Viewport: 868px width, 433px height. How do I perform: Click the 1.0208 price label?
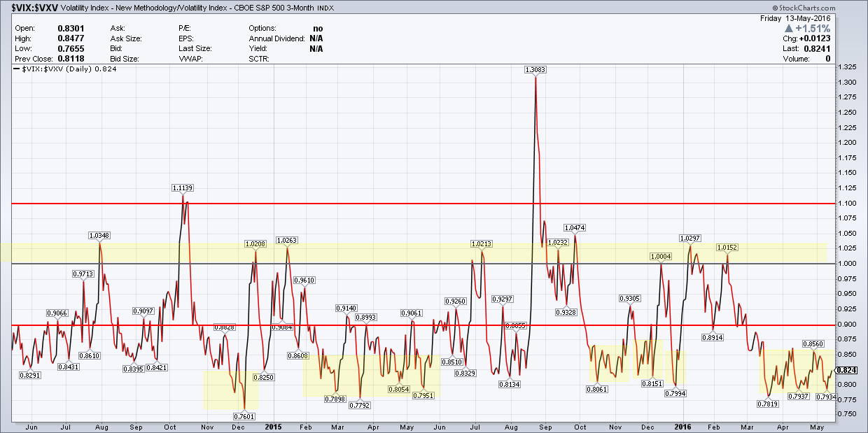click(x=255, y=243)
